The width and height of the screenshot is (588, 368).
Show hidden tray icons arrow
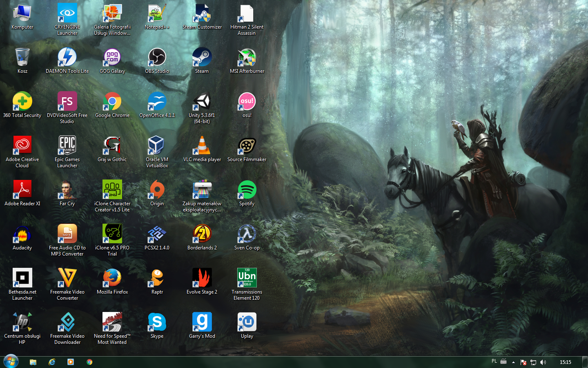coord(513,362)
